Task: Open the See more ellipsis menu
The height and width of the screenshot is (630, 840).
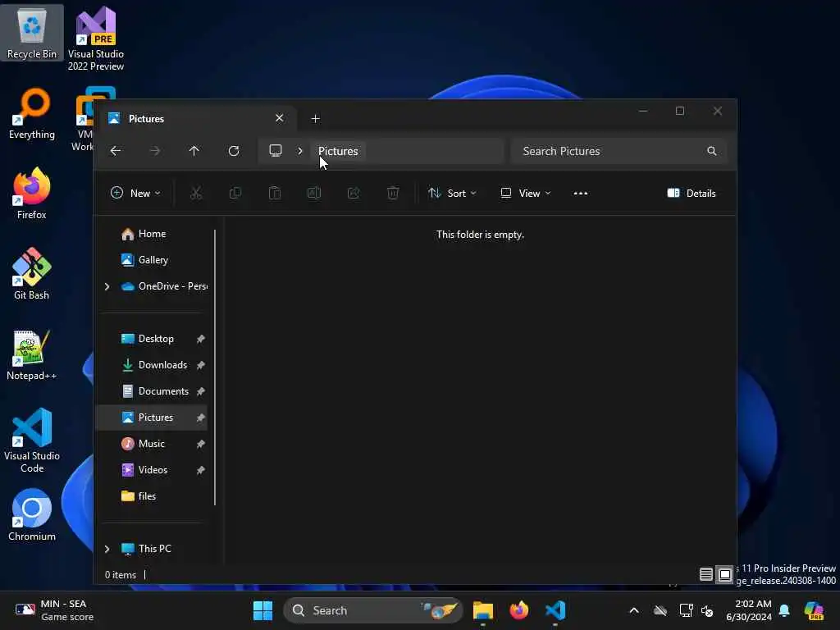Action: click(x=581, y=194)
